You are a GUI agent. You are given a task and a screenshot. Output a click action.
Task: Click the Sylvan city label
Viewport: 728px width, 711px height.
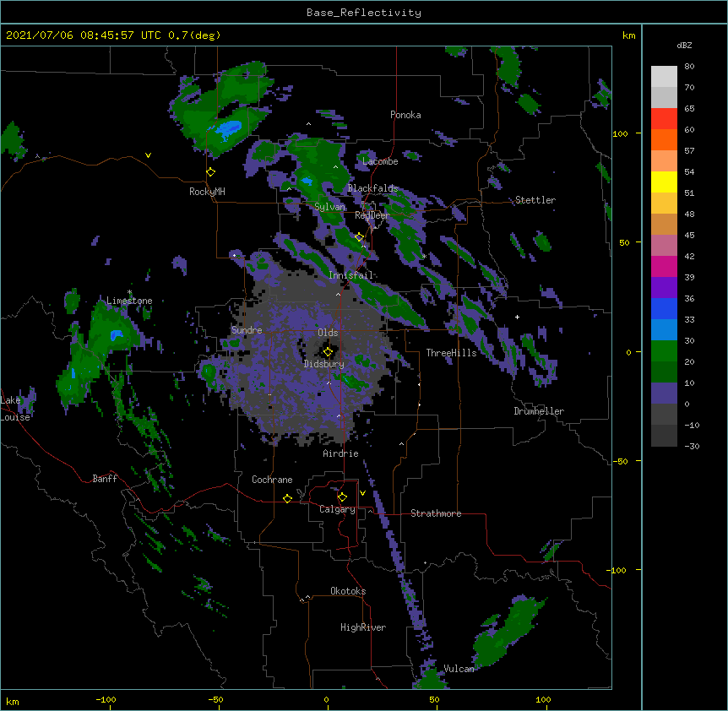329,207
